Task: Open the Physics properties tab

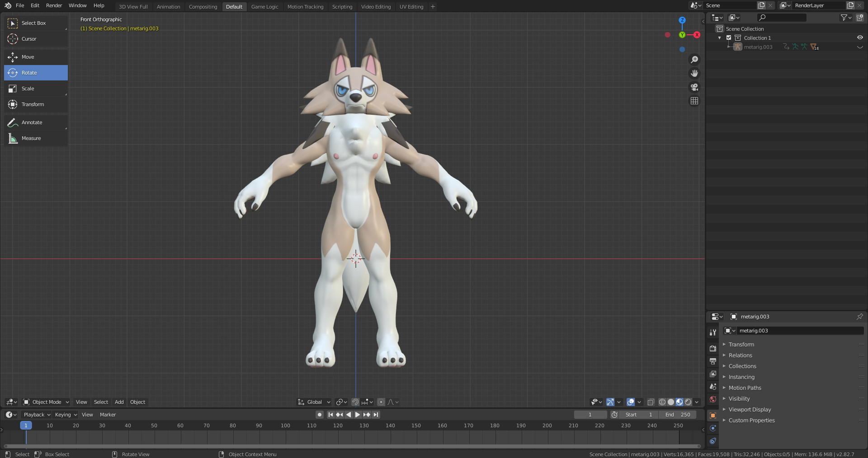Action: [x=713, y=428]
